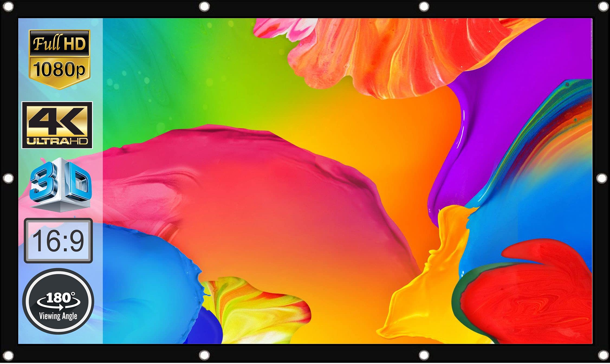Click the grommet in the bottom-left corner
610x364 pixels.
pyautogui.click(x=8, y=355)
